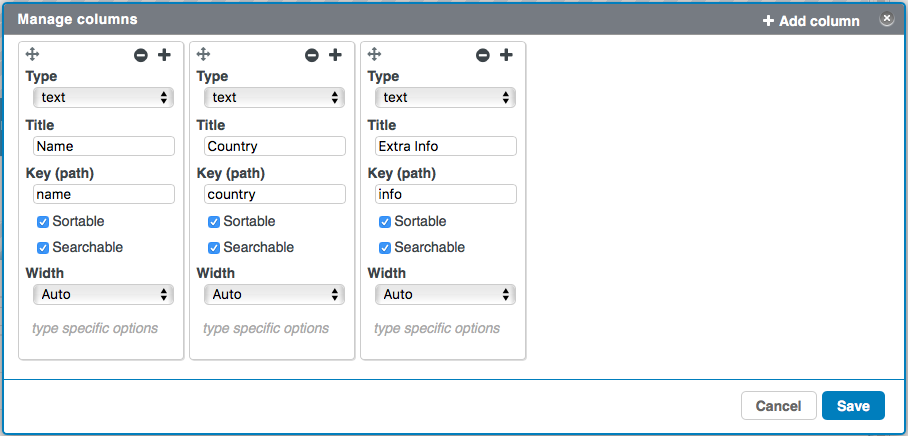908x436 pixels.
Task: Click the move handle on Country column
Action: click(203, 54)
